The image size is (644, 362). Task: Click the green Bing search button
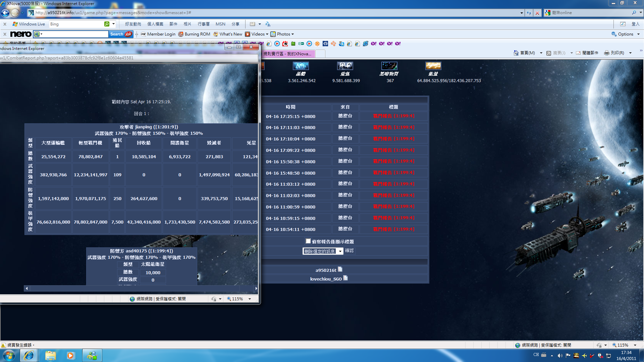107,24
